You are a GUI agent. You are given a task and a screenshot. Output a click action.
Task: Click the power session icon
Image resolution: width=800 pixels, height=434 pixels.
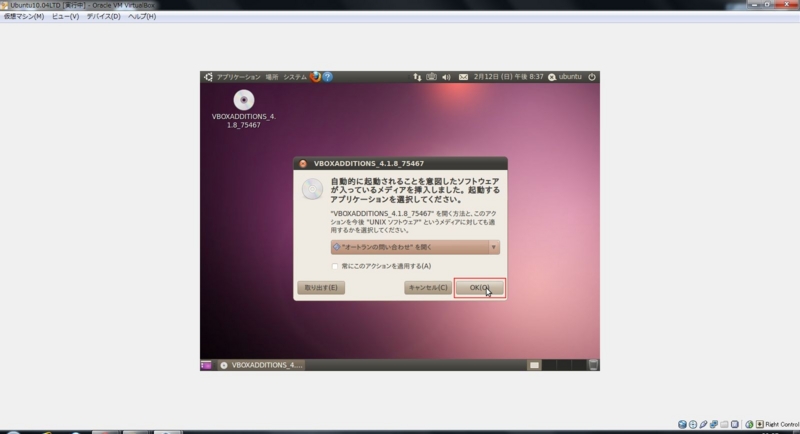[592, 77]
